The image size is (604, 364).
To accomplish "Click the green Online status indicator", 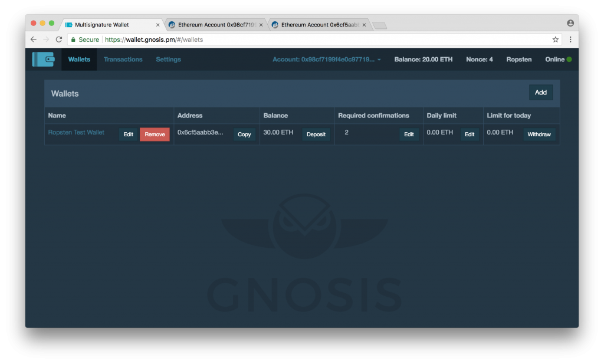I will click(569, 60).
